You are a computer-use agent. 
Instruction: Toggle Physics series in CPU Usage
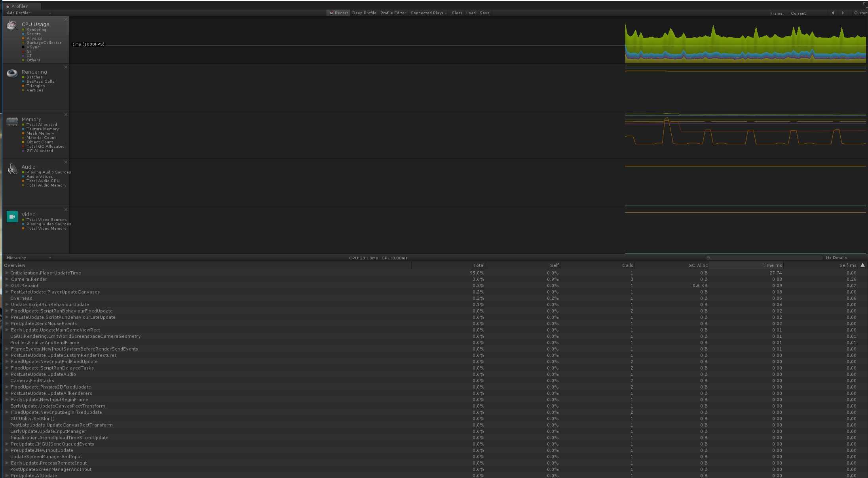(x=32, y=38)
